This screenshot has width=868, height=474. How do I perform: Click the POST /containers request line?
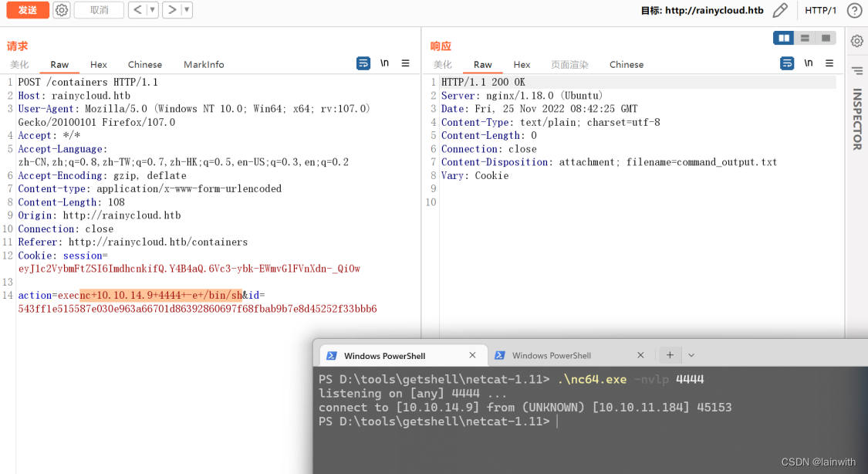(x=88, y=82)
